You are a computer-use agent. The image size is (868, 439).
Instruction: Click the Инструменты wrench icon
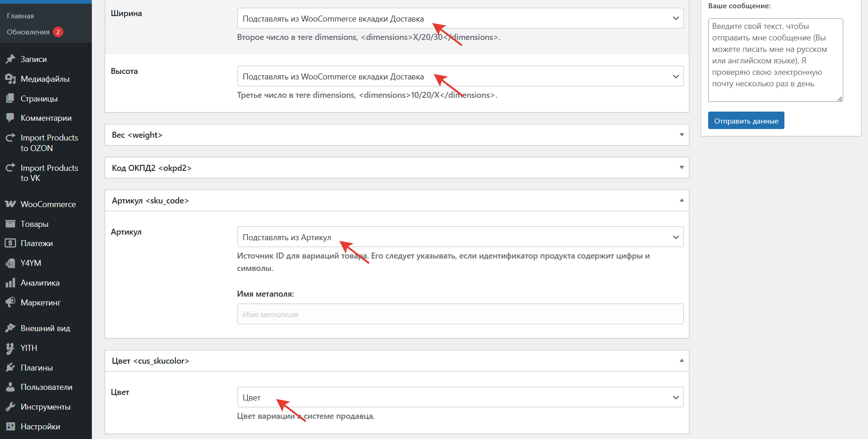click(x=10, y=407)
